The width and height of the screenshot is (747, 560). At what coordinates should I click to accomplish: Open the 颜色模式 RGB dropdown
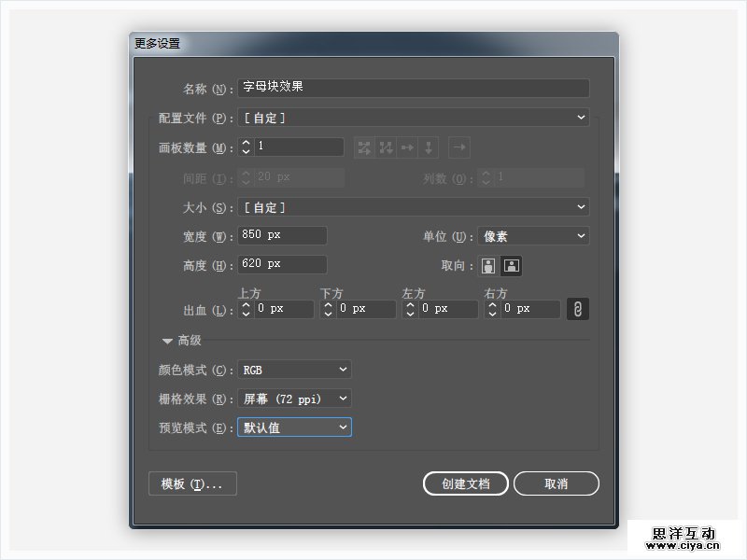click(294, 371)
